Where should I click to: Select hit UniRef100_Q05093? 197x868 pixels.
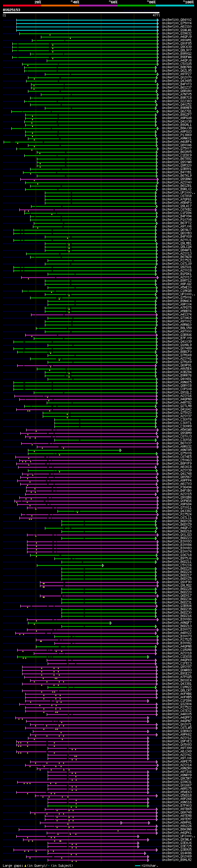177,745
